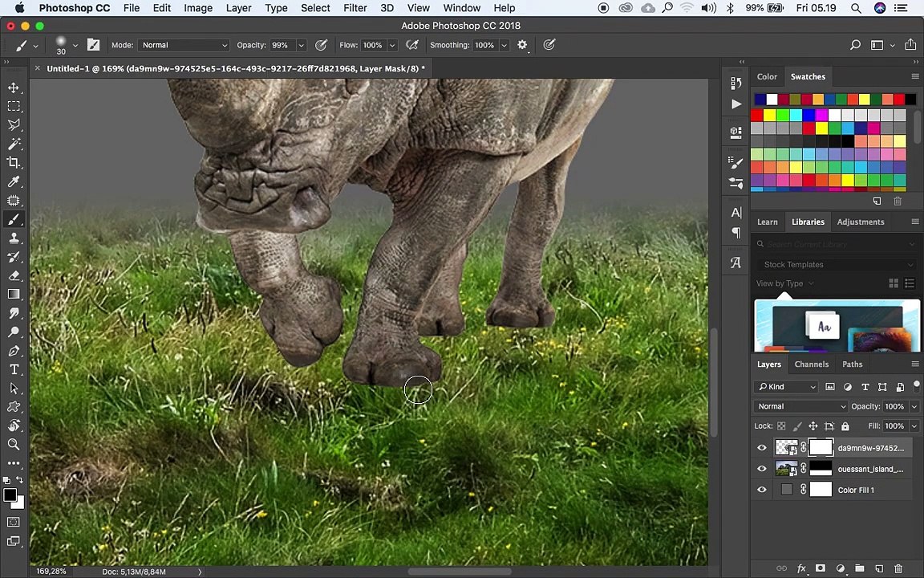Select the Zoom tool

tap(14, 445)
